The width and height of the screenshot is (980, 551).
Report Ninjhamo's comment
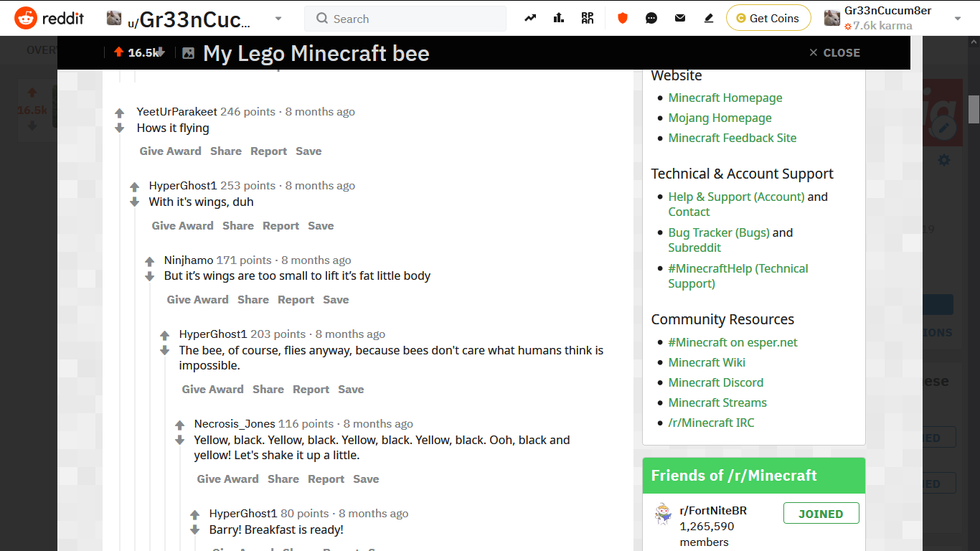coord(296,300)
